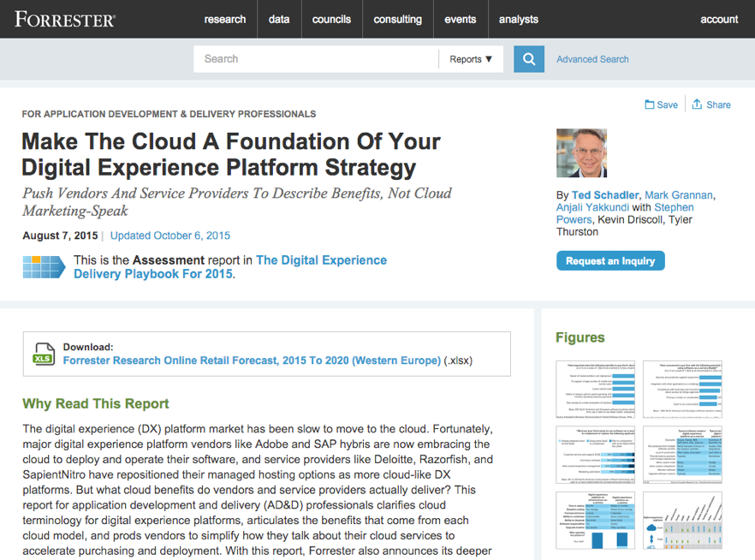
Task: Open the bottom-right cloud figure thumbnail
Action: pyautogui.click(x=682, y=520)
